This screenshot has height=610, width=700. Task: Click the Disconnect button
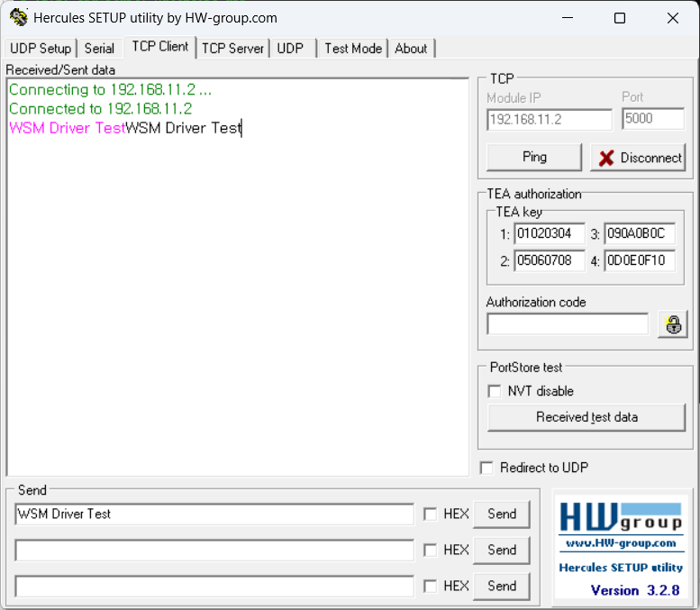[638, 157]
